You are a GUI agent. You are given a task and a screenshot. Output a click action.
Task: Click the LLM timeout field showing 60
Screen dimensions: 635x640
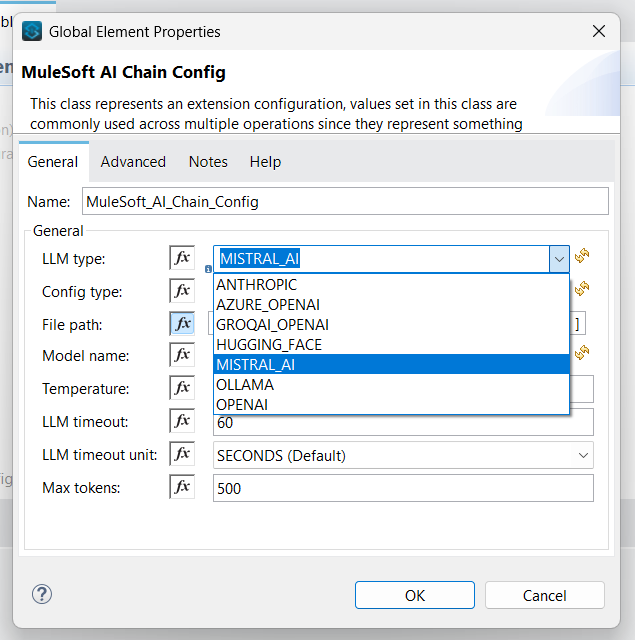click(403, 423)
